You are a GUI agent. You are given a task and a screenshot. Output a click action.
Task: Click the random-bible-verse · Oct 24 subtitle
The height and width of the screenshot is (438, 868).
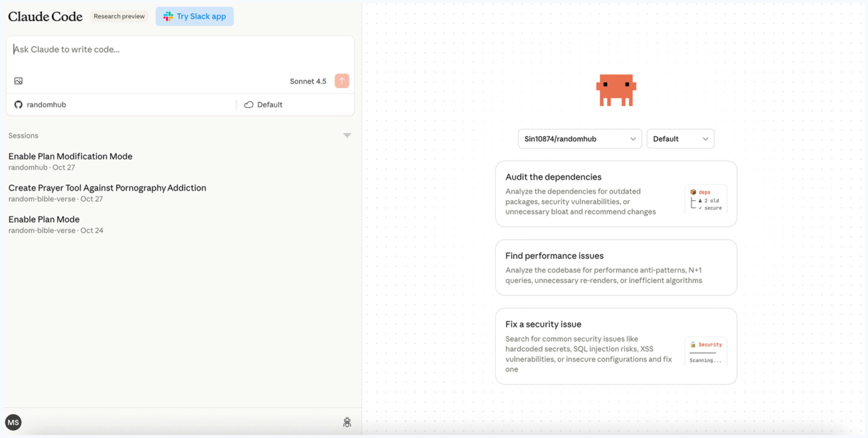coord(56,231)
